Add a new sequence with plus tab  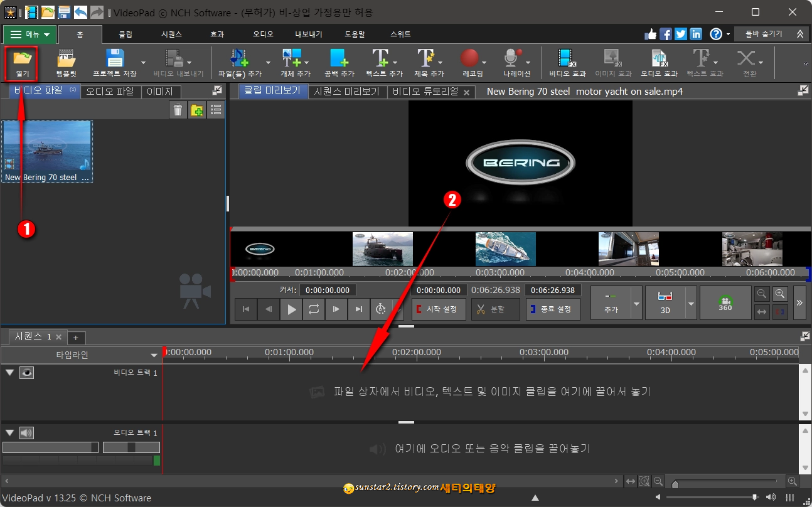click(x=75, y=338)
